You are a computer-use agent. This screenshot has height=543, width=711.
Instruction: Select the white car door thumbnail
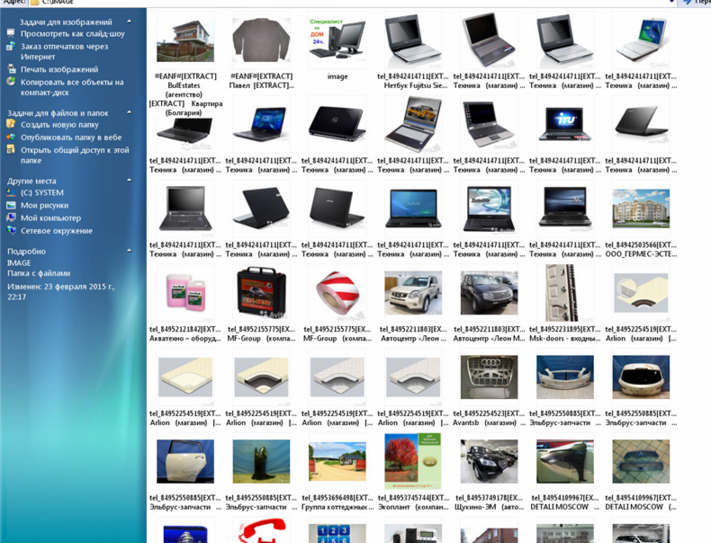[185, 461]
